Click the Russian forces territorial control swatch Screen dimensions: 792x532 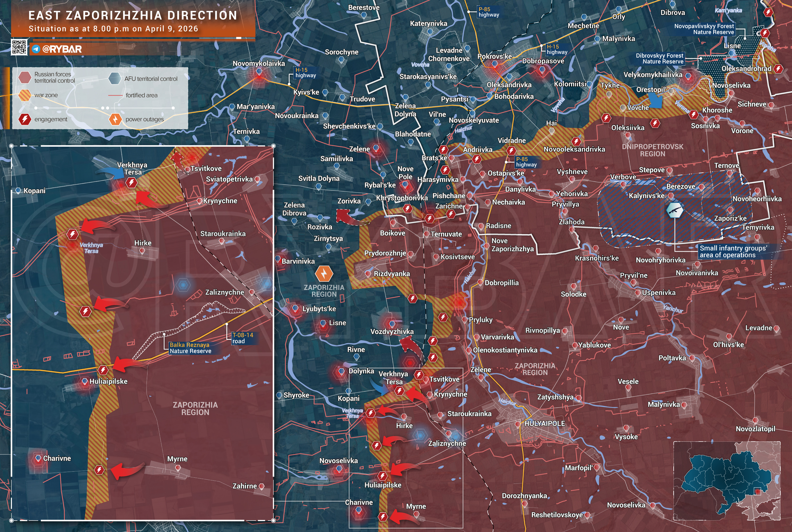(25, 77)
